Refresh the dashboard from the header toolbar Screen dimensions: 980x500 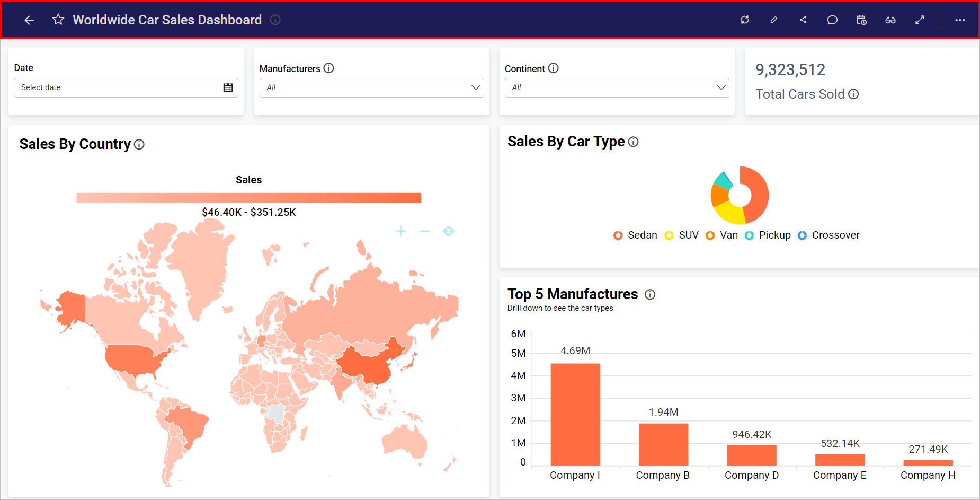tap(745, 20)
